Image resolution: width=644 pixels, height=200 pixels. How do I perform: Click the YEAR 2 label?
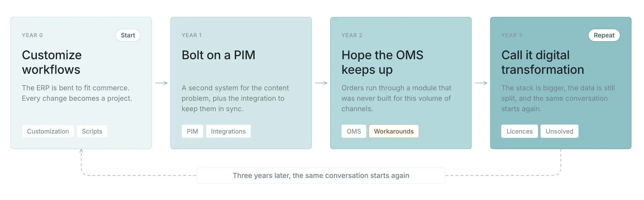(x=352, y=35)
